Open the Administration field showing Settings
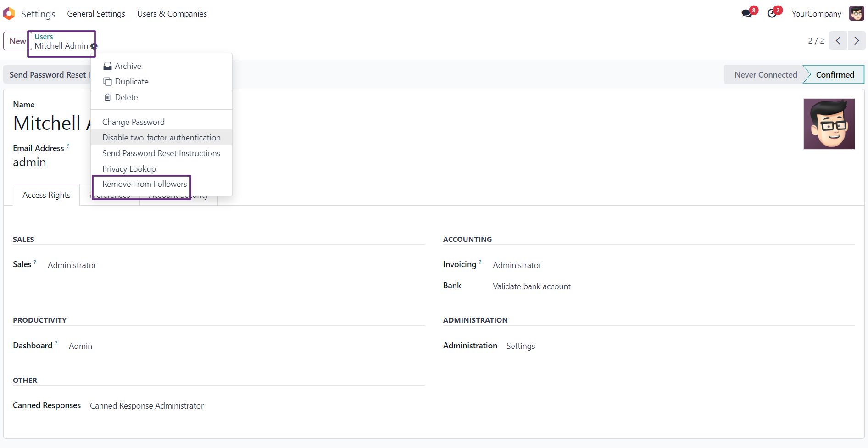Screen dimensions: 868x448 coord(521,346)
